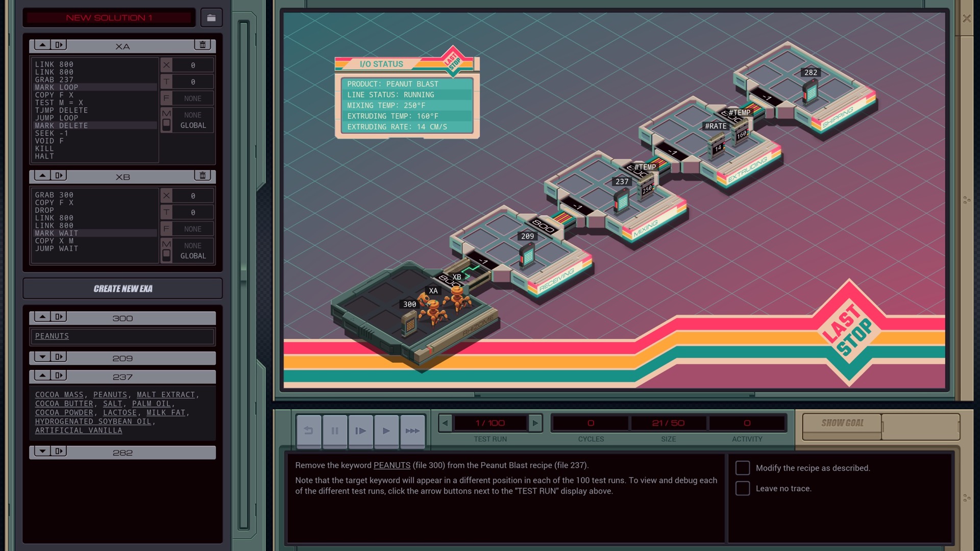Collapse the XB code panel
The width and height of the screenshot is (980, 551).
coord(42,176)
